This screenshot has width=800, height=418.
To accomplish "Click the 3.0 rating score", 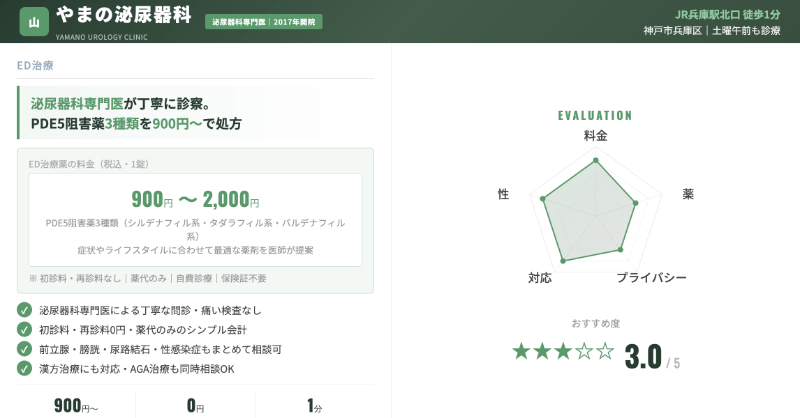I will (x=643, y=355).
